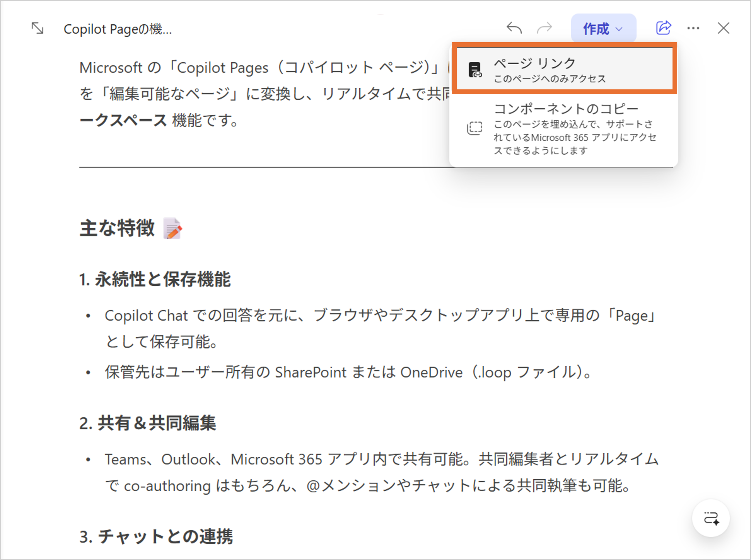Screen dimensions: 751x560
Task: Click the page link document icon
Action: [x=475, y=70]
